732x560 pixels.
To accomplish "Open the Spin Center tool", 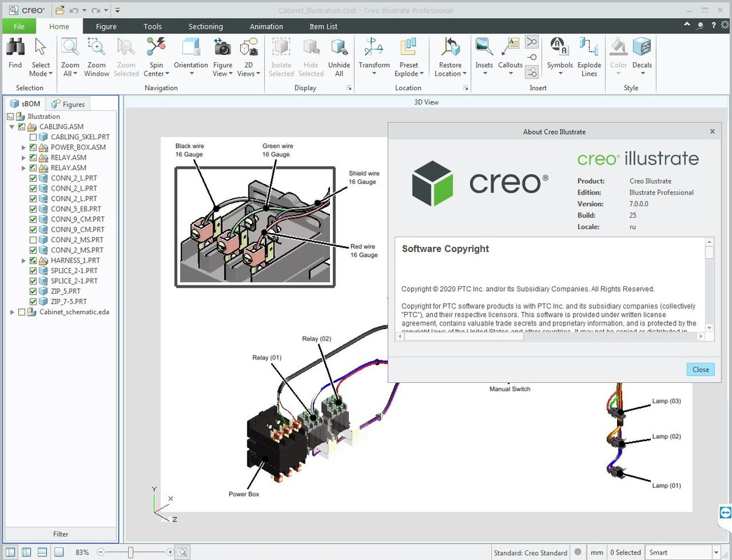I will (156, 57).
